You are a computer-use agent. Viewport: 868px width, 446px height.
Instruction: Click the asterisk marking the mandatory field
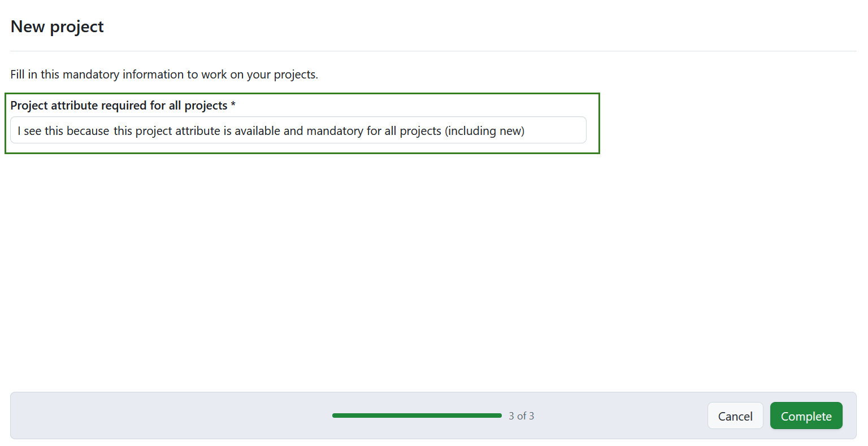coord(233,105)
